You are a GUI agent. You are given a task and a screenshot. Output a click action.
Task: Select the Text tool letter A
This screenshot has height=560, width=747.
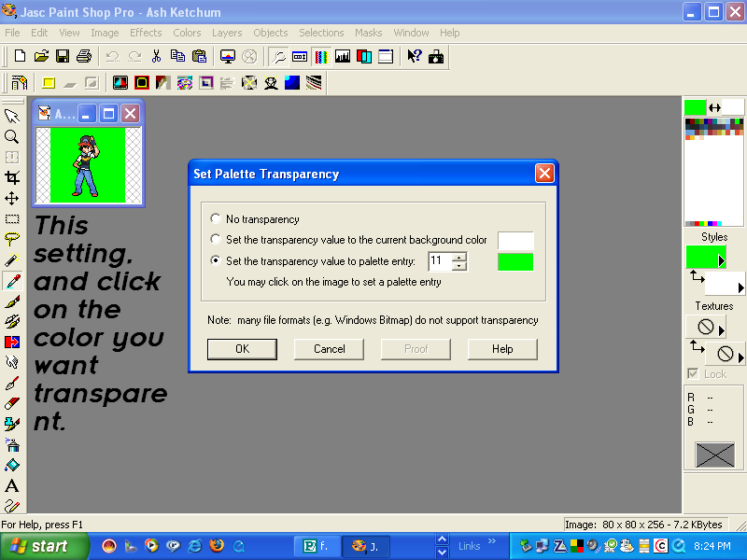pos(12,485)
